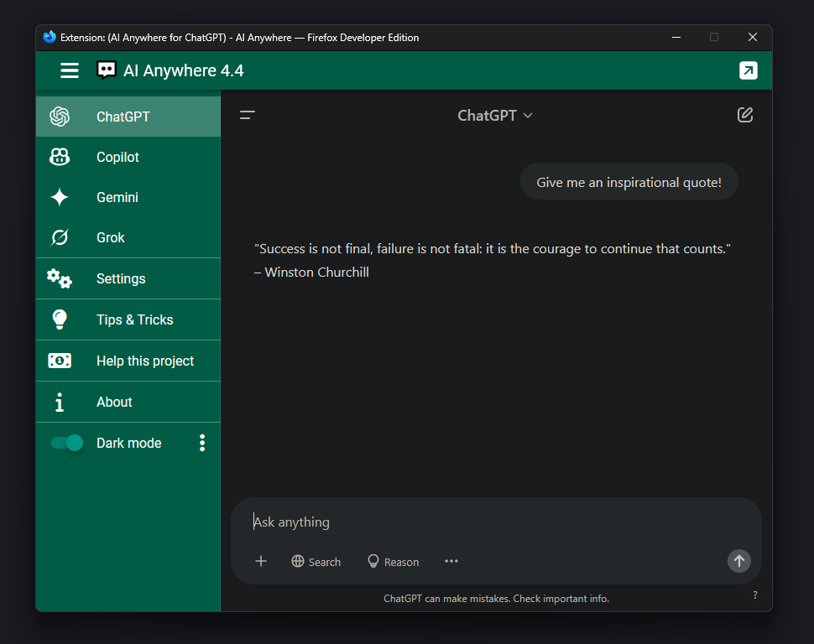The height and width of the screenshot is (644, 814).
Task: Open the attach menu with the plus icon
Action: (x=260, y=561)
